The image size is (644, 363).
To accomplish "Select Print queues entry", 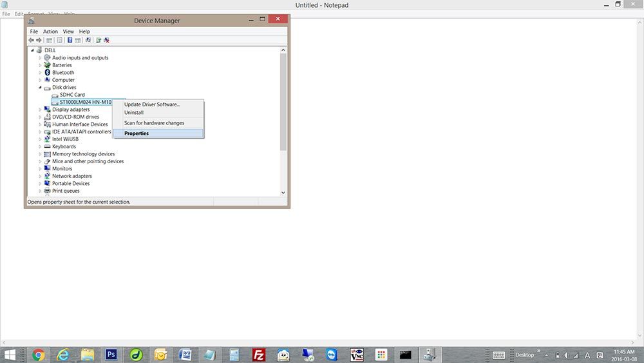I will 66,191.
